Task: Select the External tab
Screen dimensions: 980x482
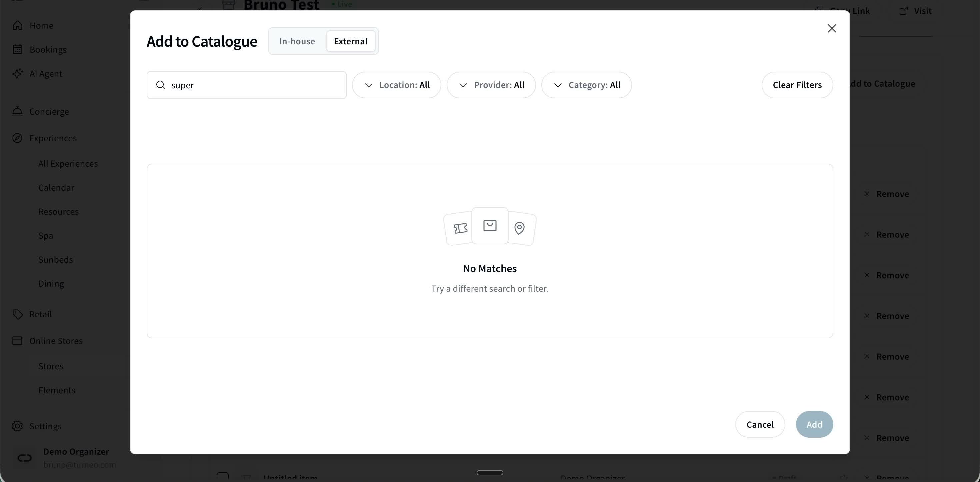Action: (350, 41)
